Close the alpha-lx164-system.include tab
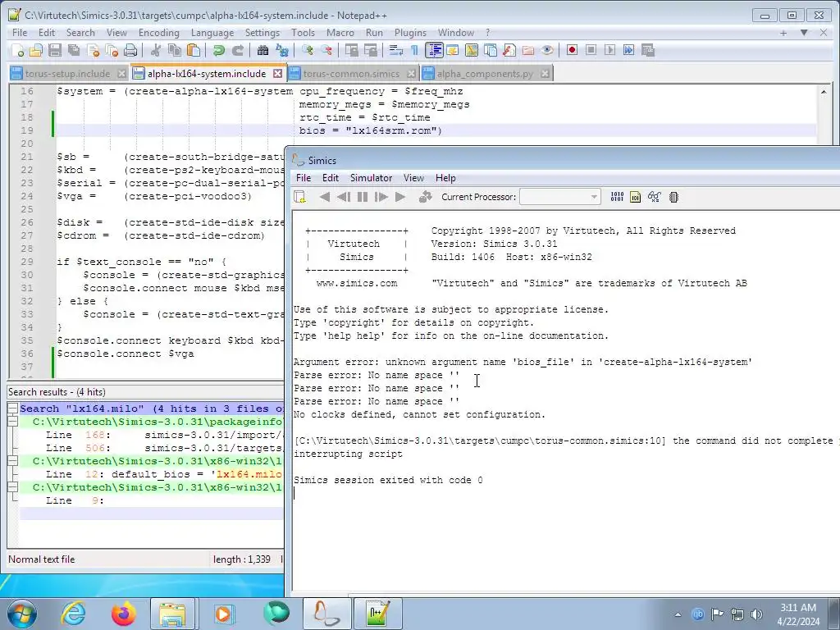Screen dimensions: 840x630 (277, 73)
